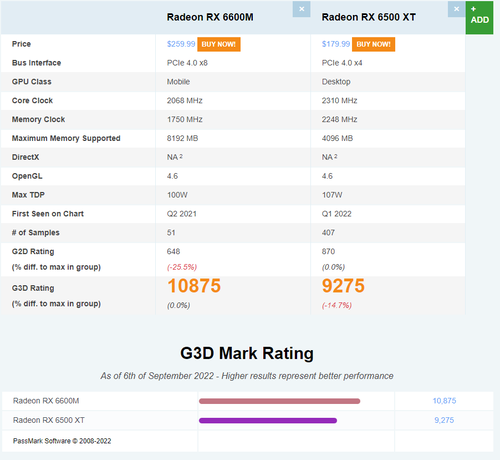Select Radeon RX 6600M column header
This screenshot has width=500, height=460.
pyautogui.click(x=210, y=17)
